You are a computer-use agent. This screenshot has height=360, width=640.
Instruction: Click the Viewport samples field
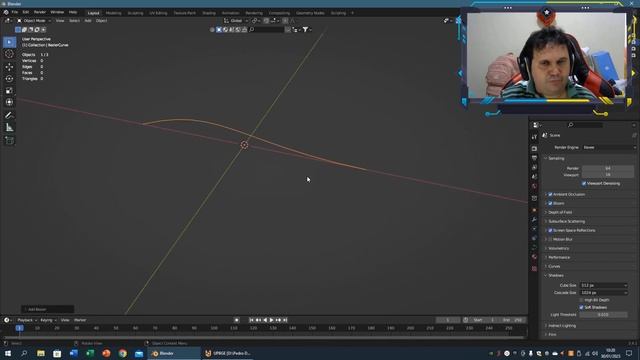click(x=608, y=175)
